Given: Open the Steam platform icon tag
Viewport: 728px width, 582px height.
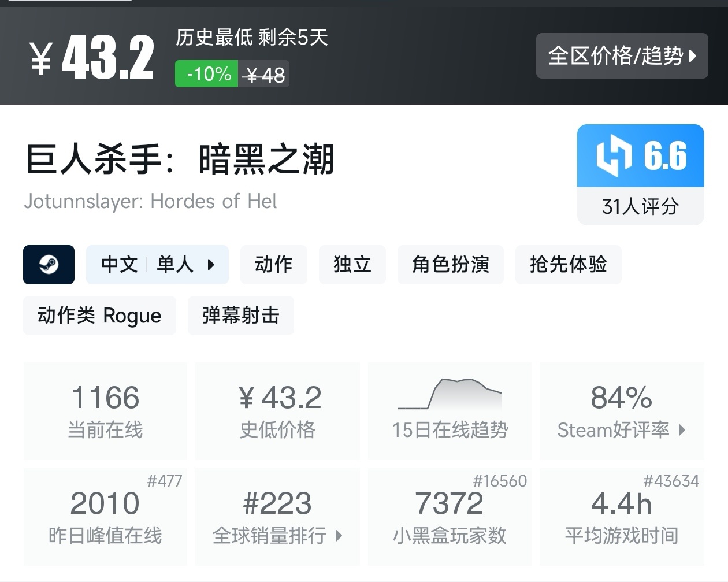Looking at the screenshot, I should 49,265.
